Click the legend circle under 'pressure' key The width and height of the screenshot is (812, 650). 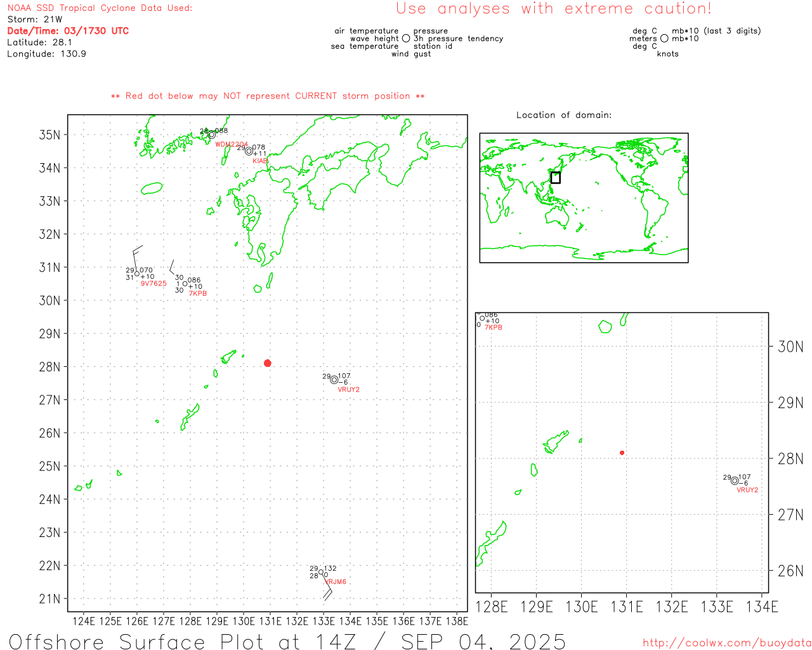coord(406,38)
